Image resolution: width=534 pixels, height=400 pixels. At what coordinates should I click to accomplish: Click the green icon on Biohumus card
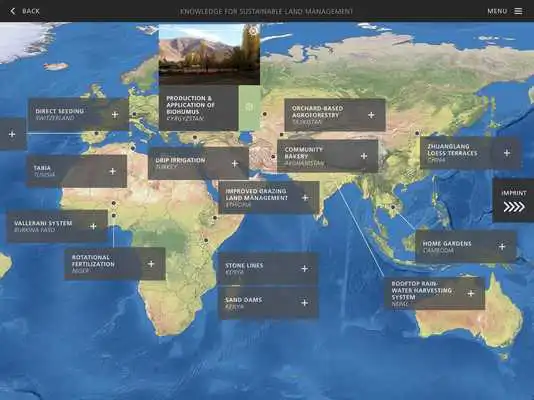(249, 107)
